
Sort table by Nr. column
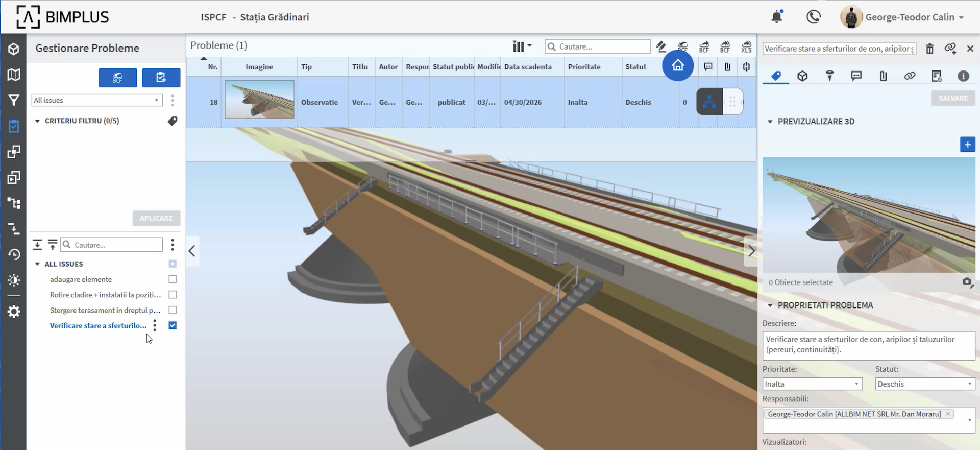213,67
